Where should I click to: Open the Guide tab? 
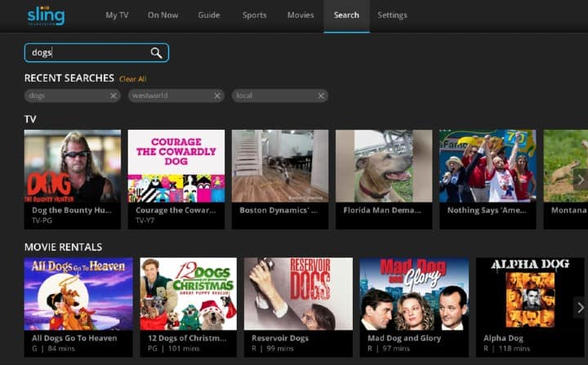(x=209, y=16)
